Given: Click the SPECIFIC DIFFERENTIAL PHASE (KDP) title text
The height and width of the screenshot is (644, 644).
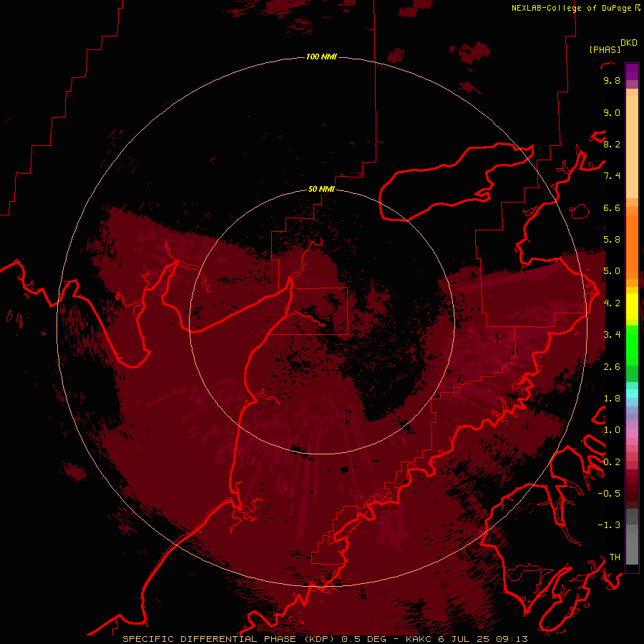Looking at the screenshot, I should tap(228, 639).
